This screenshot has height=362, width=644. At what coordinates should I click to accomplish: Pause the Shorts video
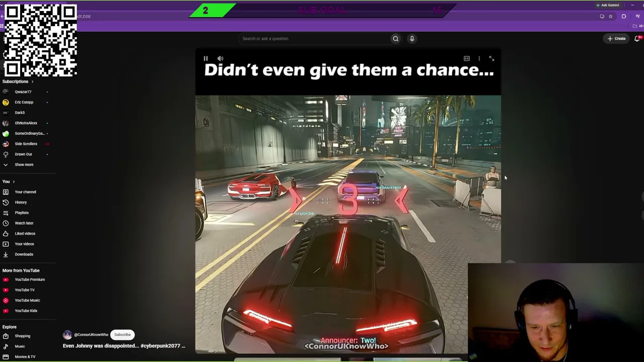point(206,59)
